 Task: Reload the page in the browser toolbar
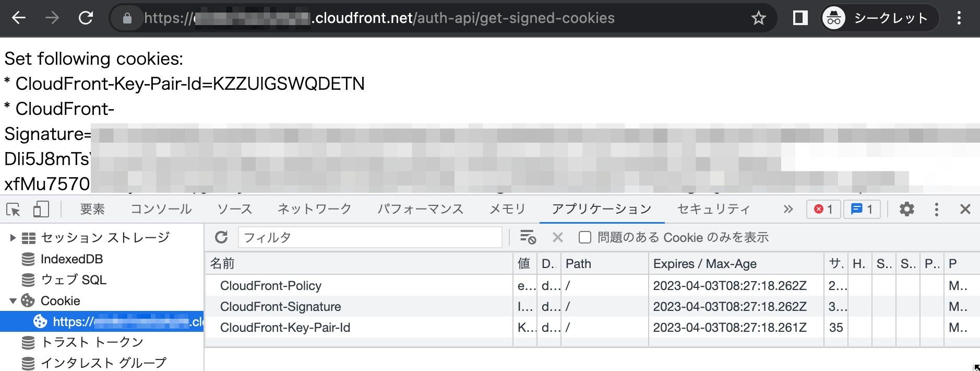[85, 17]
